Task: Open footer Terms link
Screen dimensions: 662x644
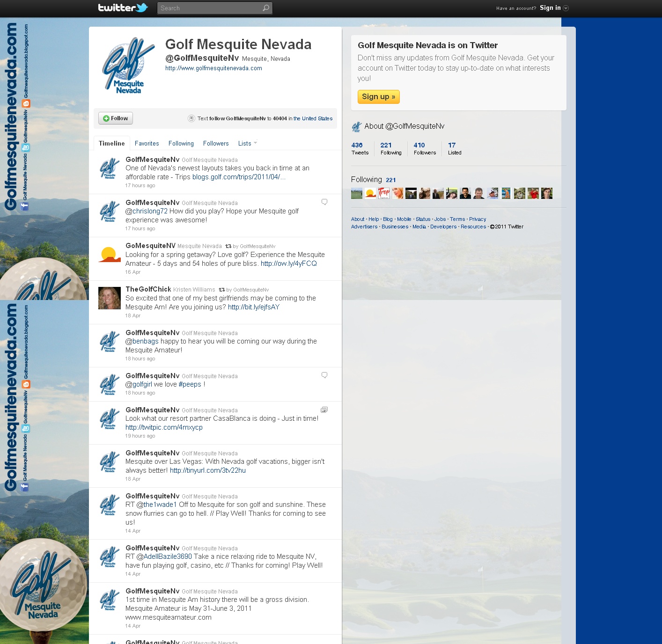Action: coord(457,219)
